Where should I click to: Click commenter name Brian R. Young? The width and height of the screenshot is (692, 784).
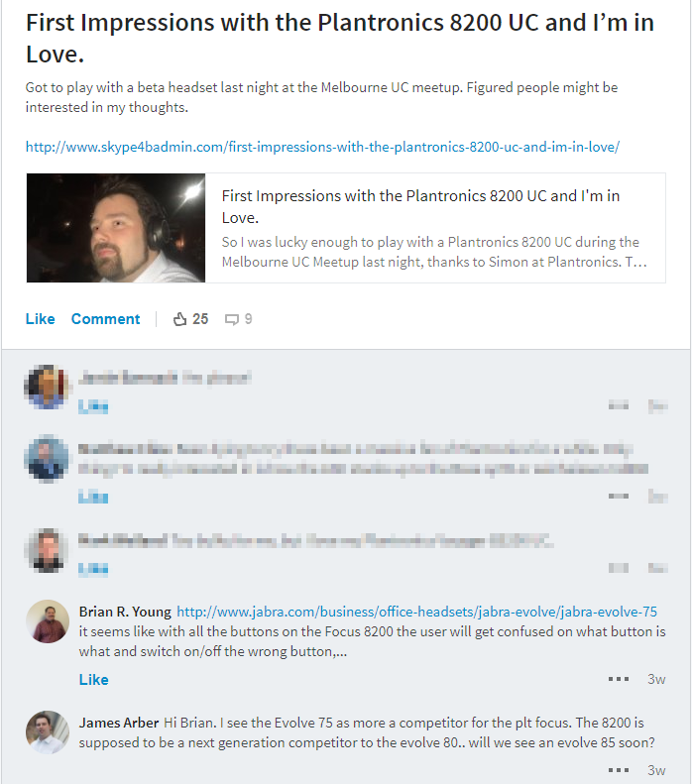coord(125,612)
